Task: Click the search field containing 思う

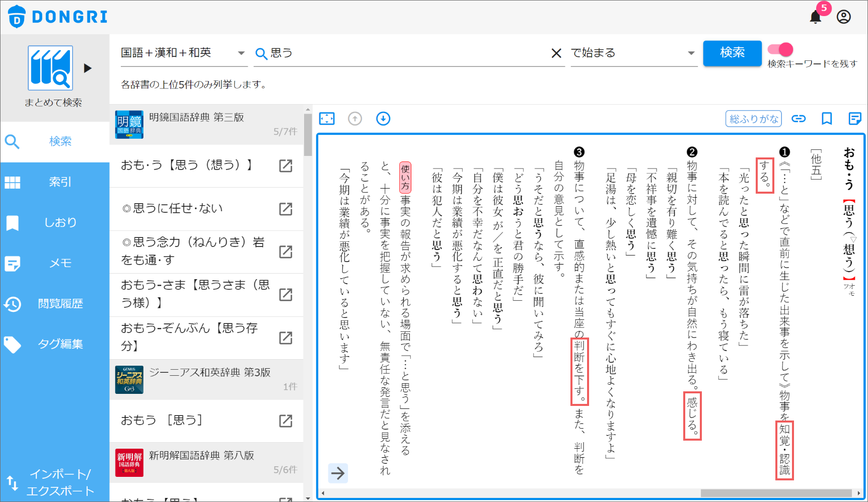Action: pyautogui.click(x=408, y=53)
